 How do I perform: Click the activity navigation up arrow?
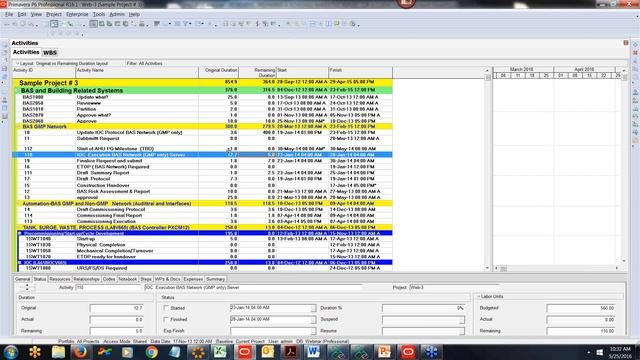[x=27, y=285]
